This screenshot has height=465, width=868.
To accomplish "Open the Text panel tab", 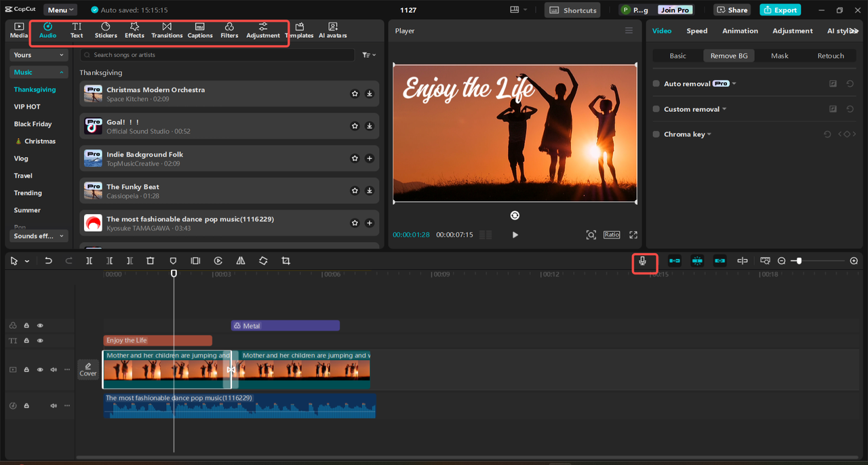I will [77, 31].
